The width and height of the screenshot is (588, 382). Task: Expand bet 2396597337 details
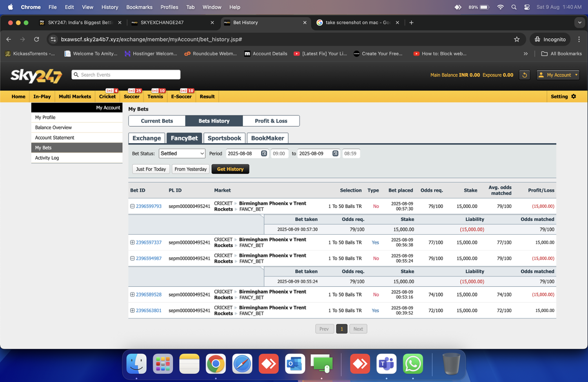pos(132,242)
